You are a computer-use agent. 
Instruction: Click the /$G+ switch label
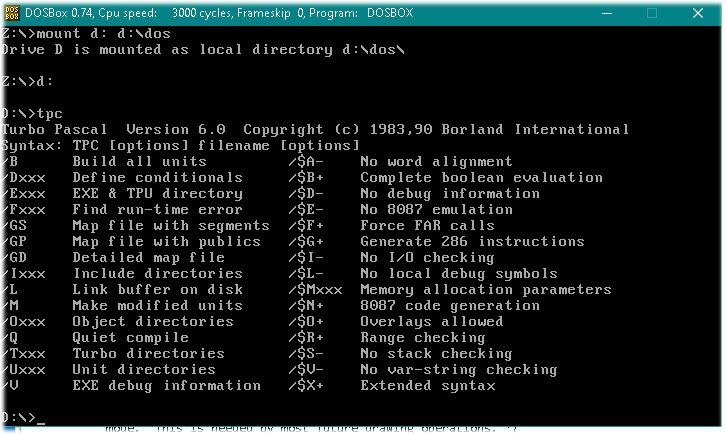click(306, 241)
